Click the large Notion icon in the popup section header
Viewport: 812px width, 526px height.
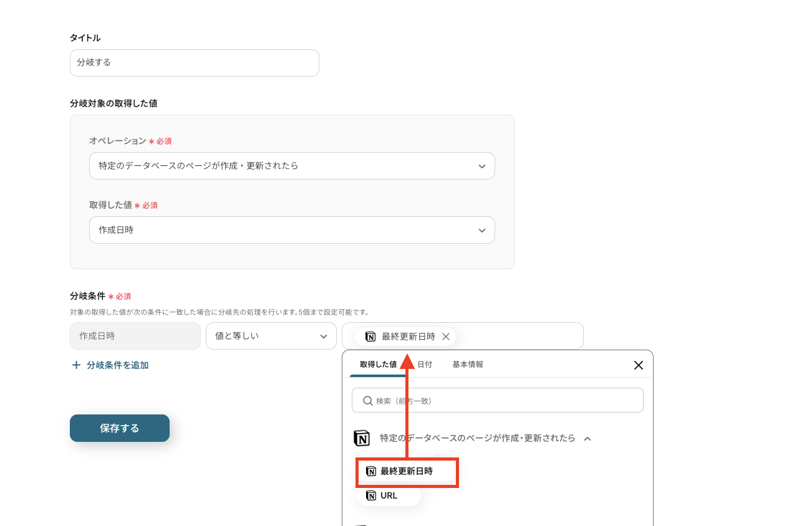click(x=362, y=438)
